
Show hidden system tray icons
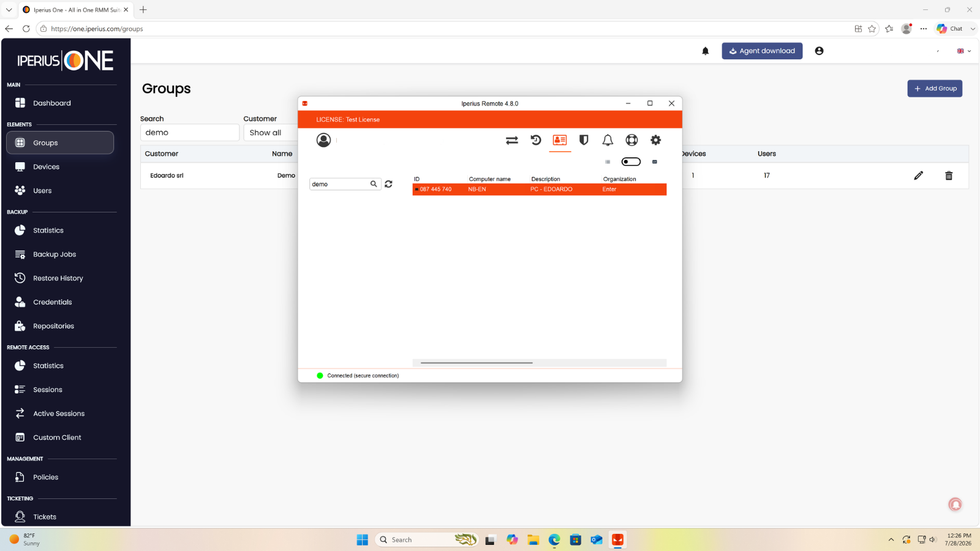tap(891, 539)
